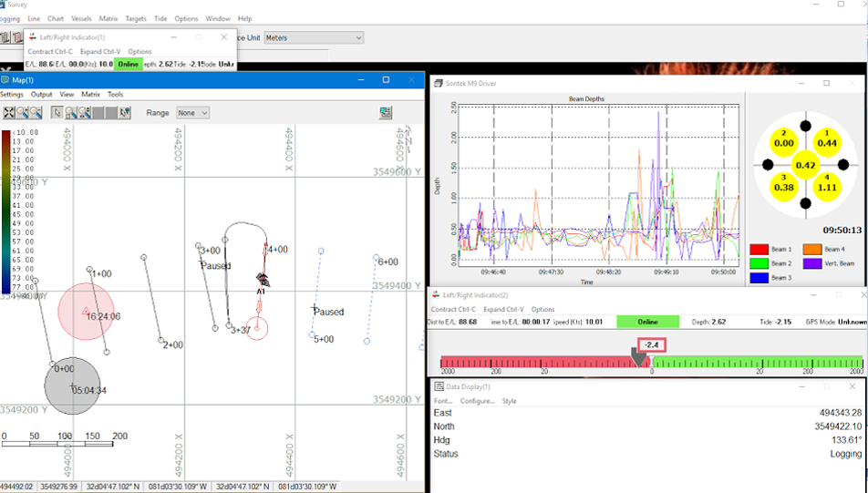Click Style in Data Display window
Image resolution: width=868 pixels, height=493 pixels.
point(510,401)
